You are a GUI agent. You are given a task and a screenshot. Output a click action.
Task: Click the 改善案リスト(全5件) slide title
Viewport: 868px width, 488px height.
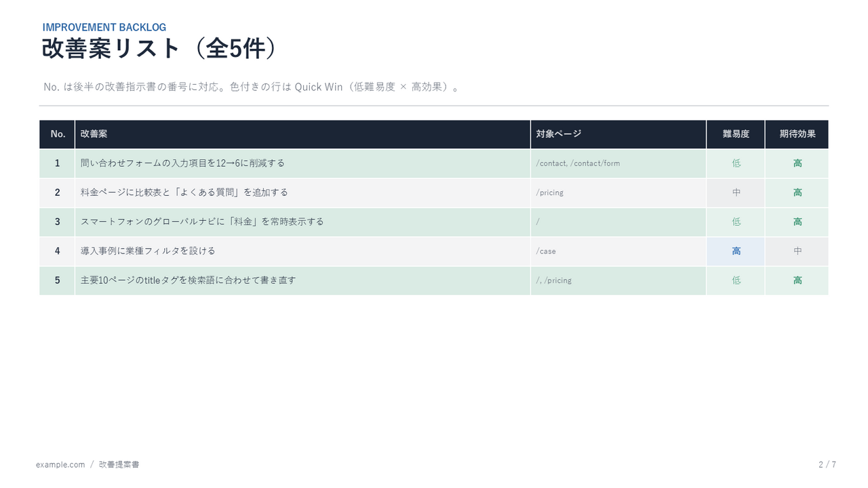(x=161, y=49)
